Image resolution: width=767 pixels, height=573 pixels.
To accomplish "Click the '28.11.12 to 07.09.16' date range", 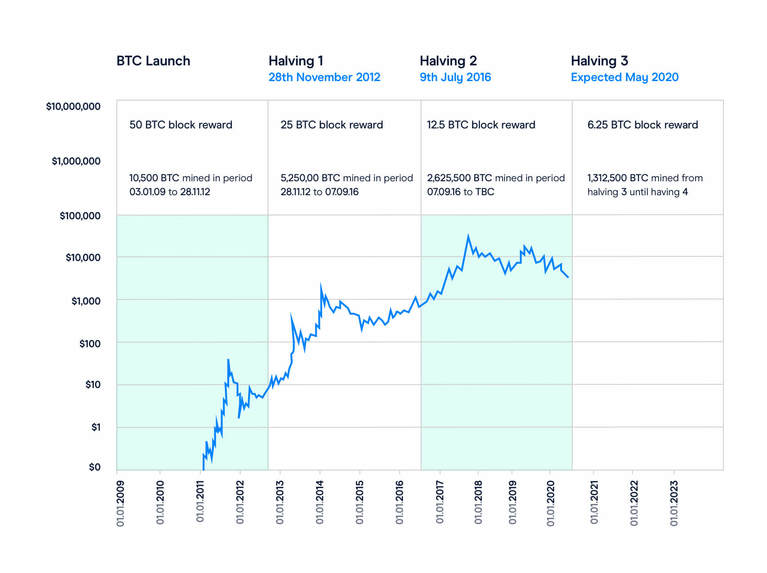I will pyautogui.click(x=319, y=192).
